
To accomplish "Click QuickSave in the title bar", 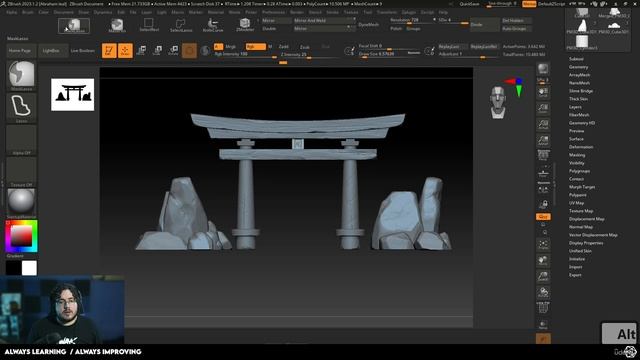I will 469,4.
